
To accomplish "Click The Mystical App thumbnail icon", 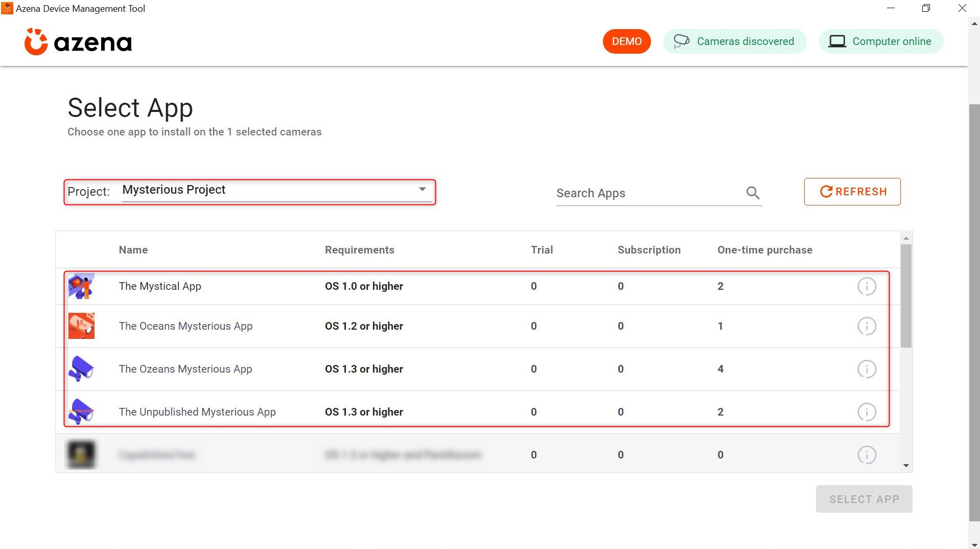I will [81, 286].
